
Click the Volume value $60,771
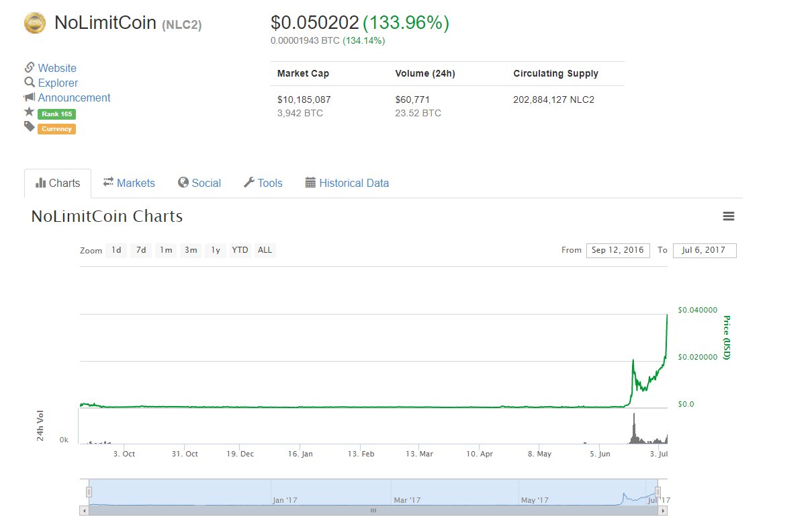413,99
